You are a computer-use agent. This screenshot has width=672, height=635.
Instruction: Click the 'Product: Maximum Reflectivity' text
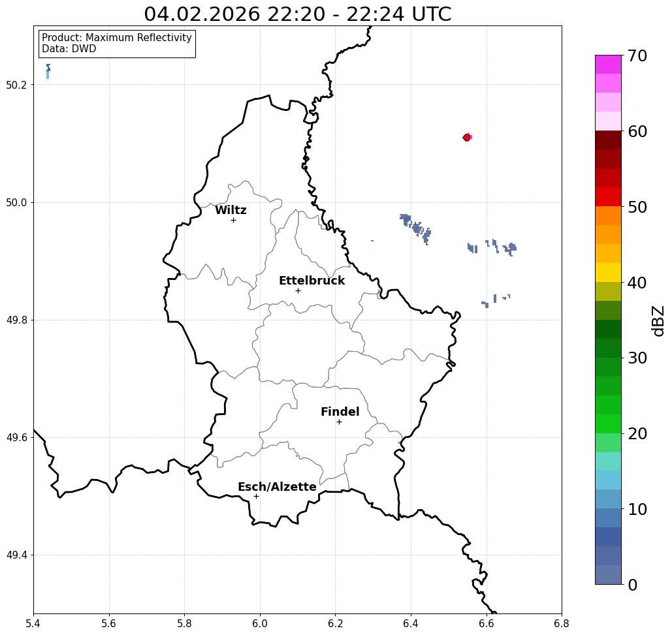[116, 38]
